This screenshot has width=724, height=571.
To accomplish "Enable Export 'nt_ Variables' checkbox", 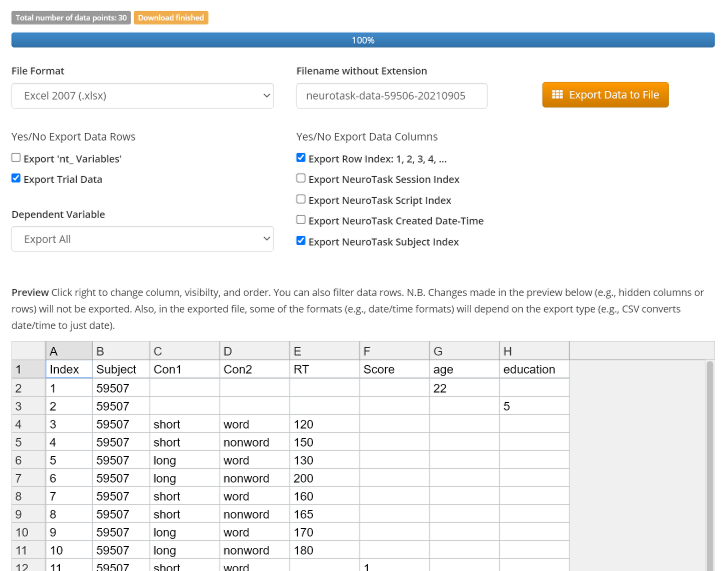I will (x=16, y=158).
